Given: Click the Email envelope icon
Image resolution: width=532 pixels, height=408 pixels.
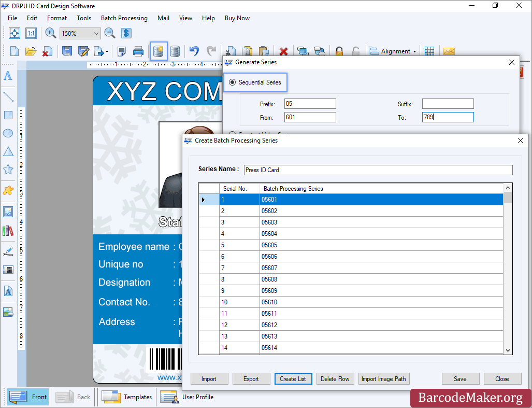Looking at the screenshot, I should pyautogui.click(x=449, y=51).
